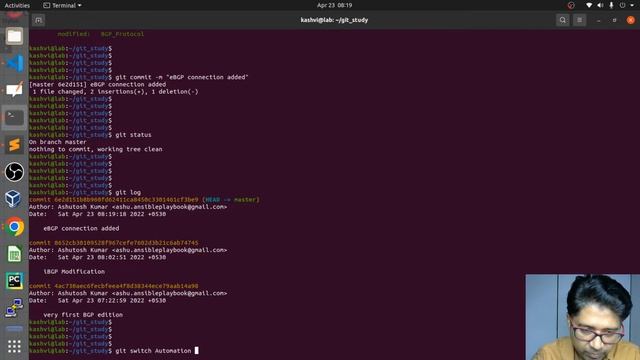The height and width of the screenshot is (360, 640).
Task: Select the Terminal icon in the dock
Action: click(x=14, y=118)
